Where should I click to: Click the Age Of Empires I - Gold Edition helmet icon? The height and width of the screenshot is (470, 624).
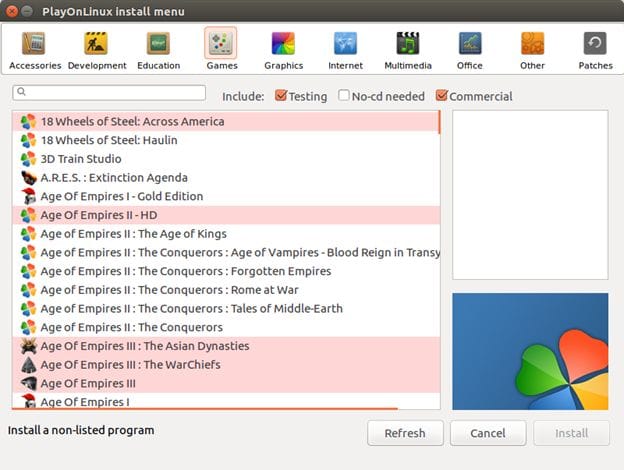[28, 197]
